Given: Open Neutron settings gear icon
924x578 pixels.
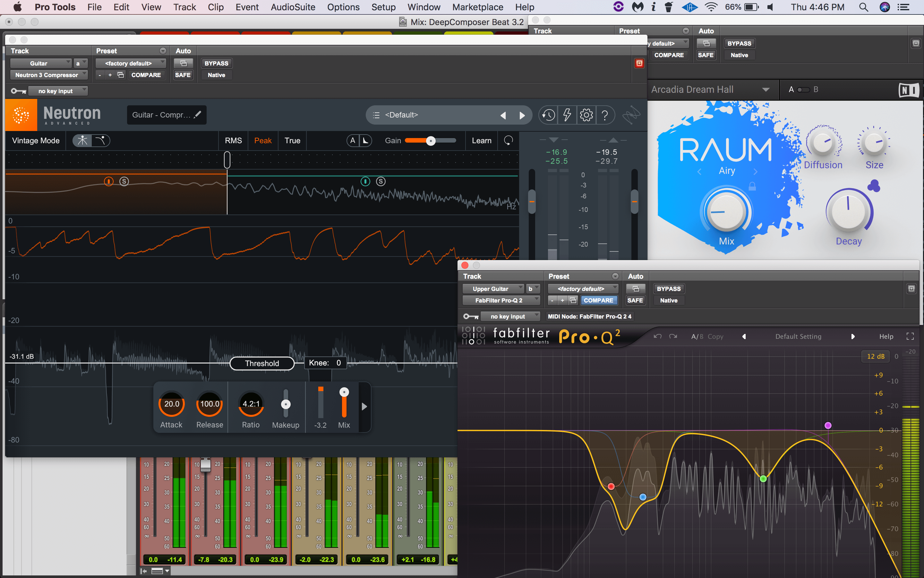Looking at the screenshot, I should 586,115.
